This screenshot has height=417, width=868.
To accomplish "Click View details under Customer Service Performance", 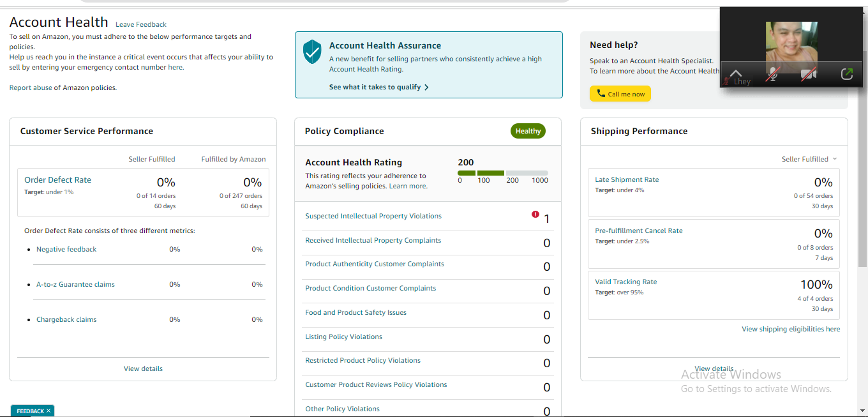I will tap(143, 368).
